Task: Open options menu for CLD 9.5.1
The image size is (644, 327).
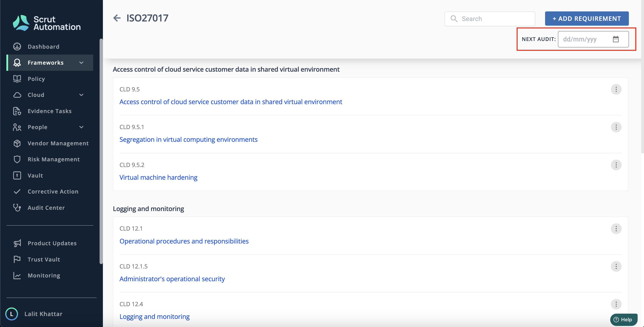Action: click(616, 127)
